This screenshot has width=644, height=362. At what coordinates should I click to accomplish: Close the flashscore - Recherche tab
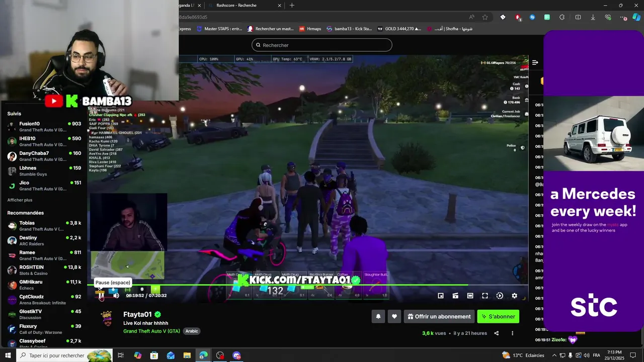pyautogui.click(x=280, y=6)
